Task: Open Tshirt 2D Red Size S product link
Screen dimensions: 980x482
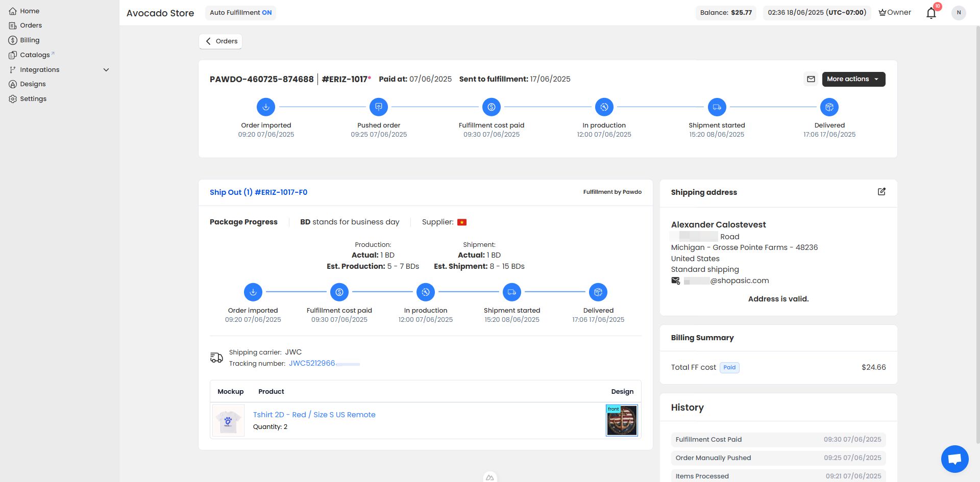Action: click(x=314, y=415)
